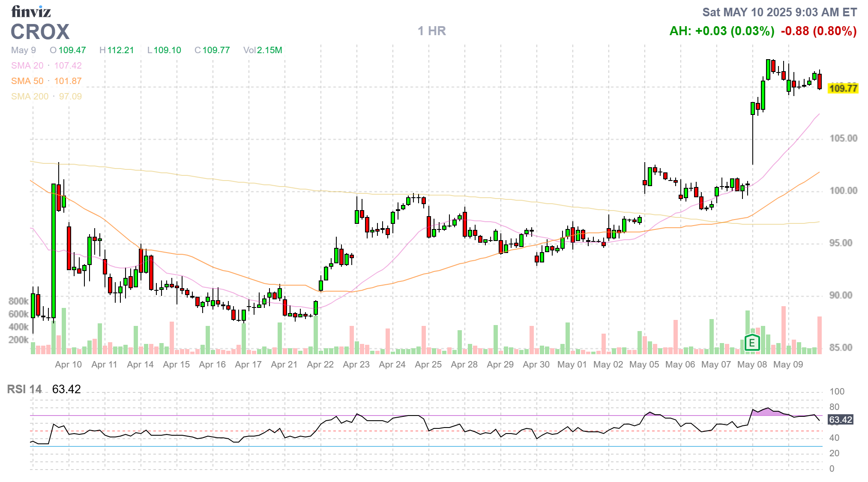Click the RSI 14 indicator label
868x482 pixels.
point(24,389)
